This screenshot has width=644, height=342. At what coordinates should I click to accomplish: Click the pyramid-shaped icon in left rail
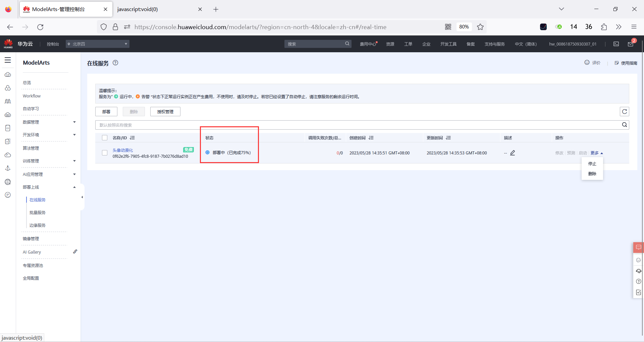8,168
